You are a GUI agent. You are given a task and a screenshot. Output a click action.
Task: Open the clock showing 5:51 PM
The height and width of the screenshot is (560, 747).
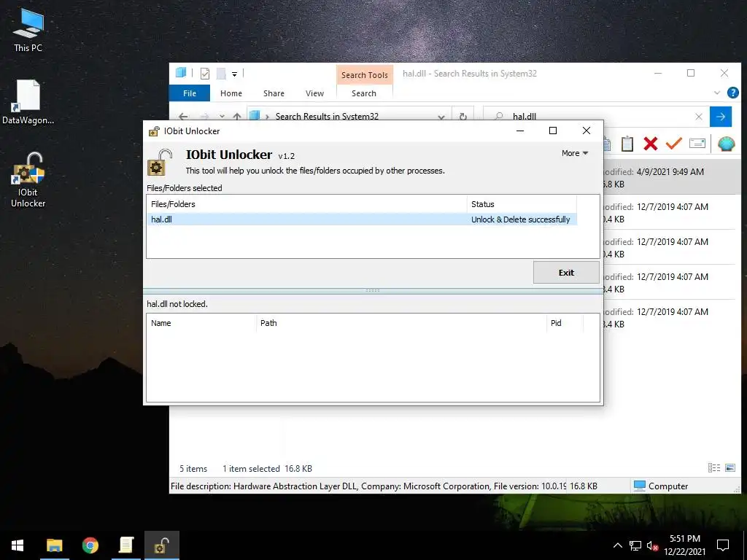point(684,545)
